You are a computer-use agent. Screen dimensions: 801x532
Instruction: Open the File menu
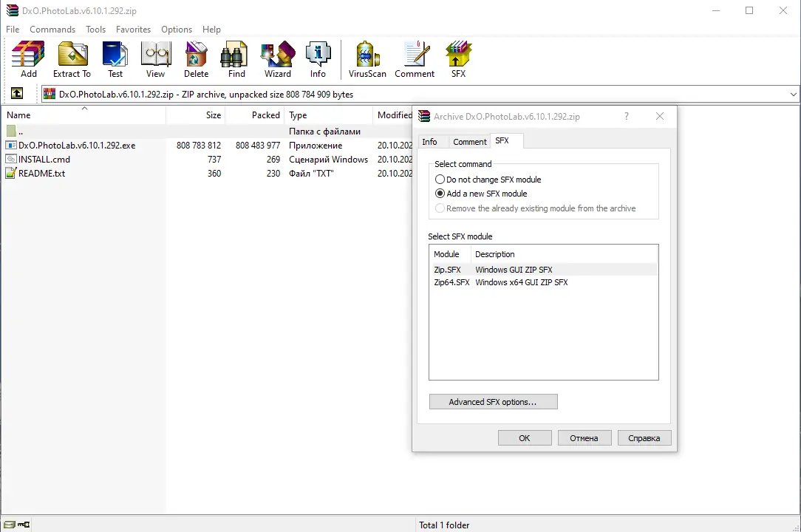click(13, 29)
